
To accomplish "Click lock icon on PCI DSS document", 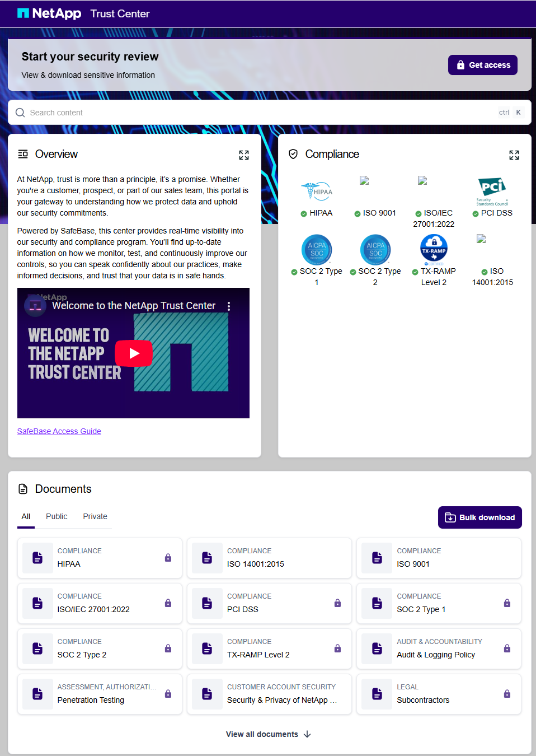I will pos(337,603).
